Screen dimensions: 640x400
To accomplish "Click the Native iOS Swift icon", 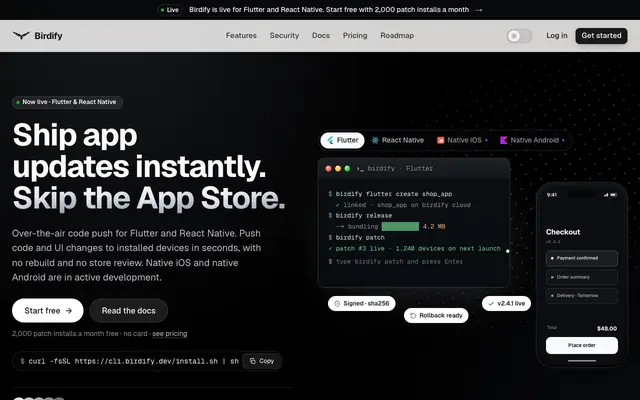I will [x=440, y=140].
